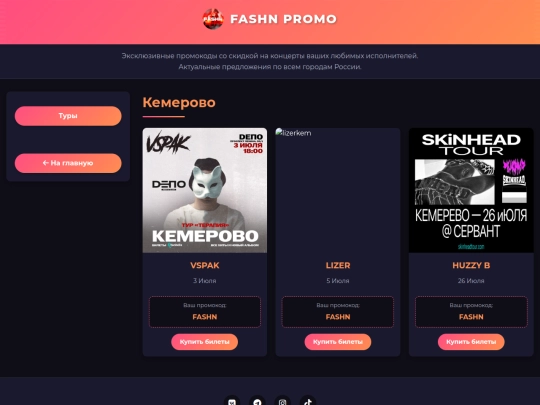
Task: Open the TikTok icon in footer
Action: tap(308, 402)
